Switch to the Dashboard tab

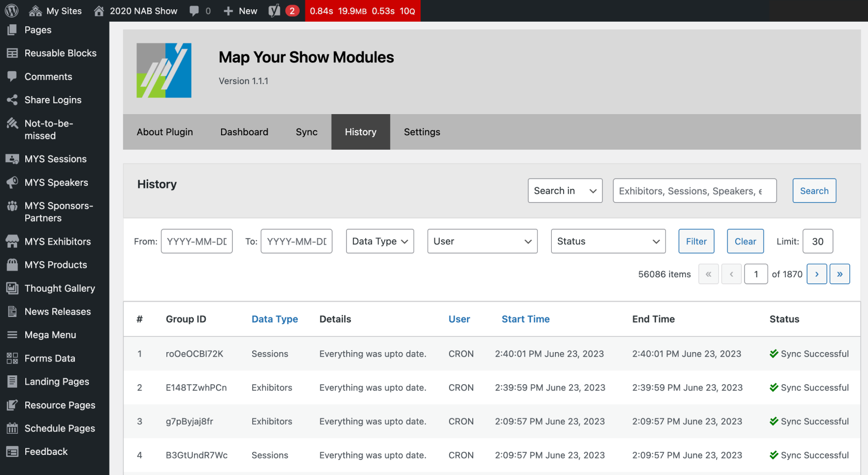point(244,132)
